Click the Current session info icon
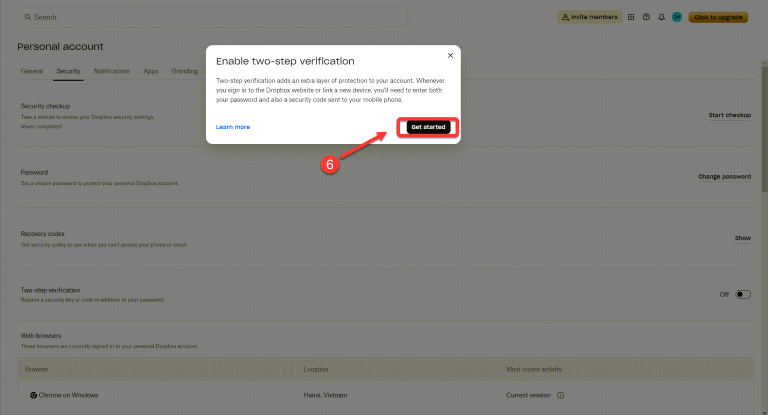 560,395
